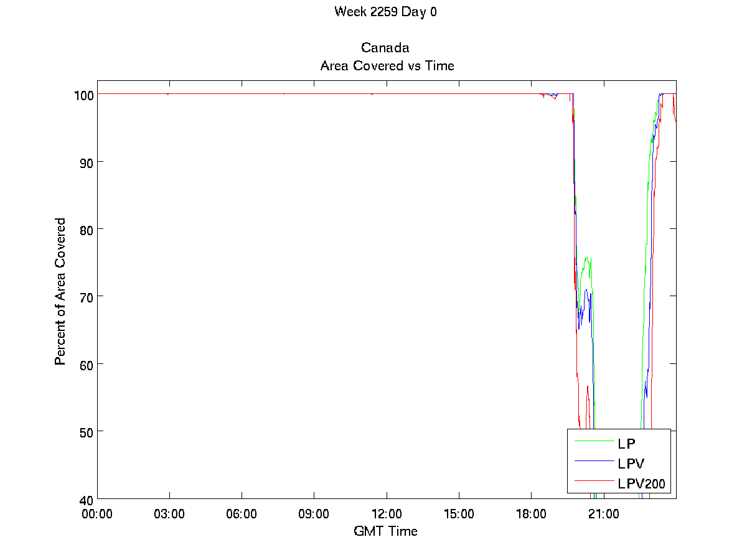Click the LPV legend label

point(630,464)
